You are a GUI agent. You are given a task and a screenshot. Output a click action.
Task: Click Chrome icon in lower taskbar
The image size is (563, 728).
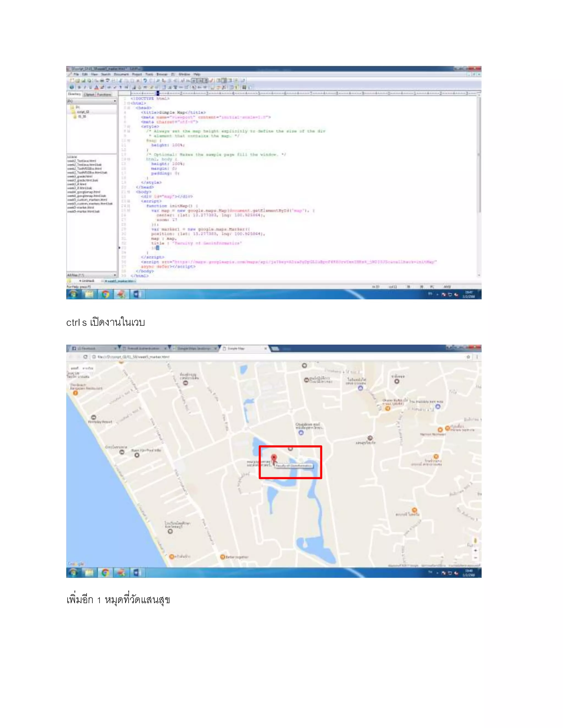click(x=105, y=573)
